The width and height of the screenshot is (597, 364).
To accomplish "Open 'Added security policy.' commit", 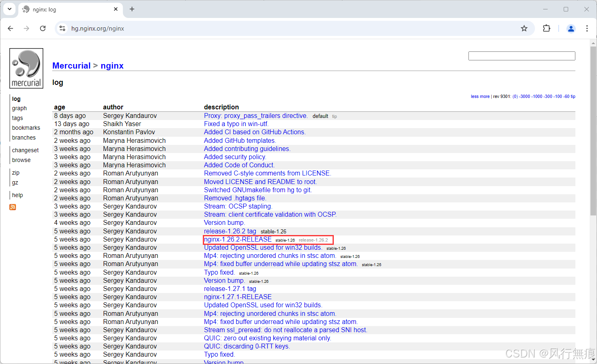I will click(235, 157).
